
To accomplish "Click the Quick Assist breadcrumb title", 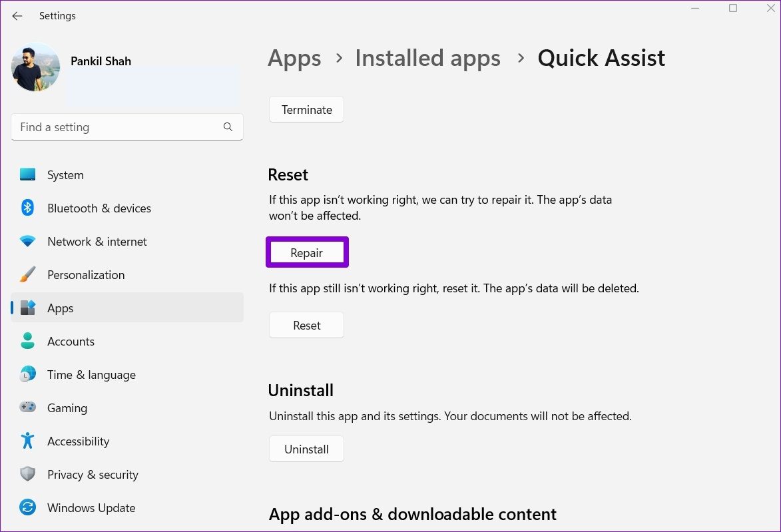I will [x=601, y=59].
